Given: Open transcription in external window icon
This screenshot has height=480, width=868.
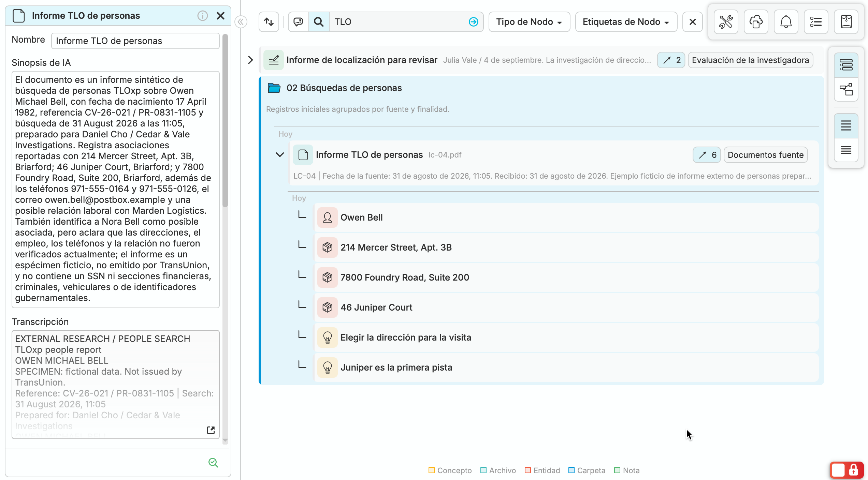Looking at the screenshot, I should 211,430.
